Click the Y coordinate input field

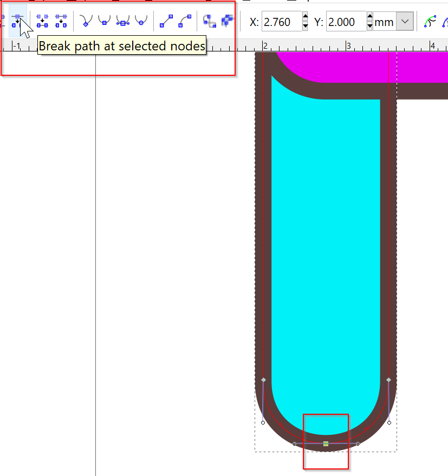pyautogui.click(x=346, y=22)
